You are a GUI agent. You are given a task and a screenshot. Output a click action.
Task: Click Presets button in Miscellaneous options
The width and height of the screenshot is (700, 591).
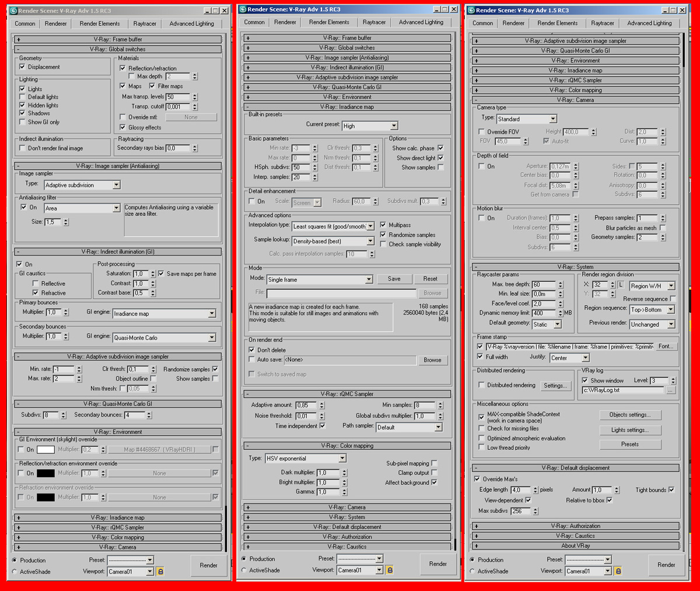pos(630,445)
